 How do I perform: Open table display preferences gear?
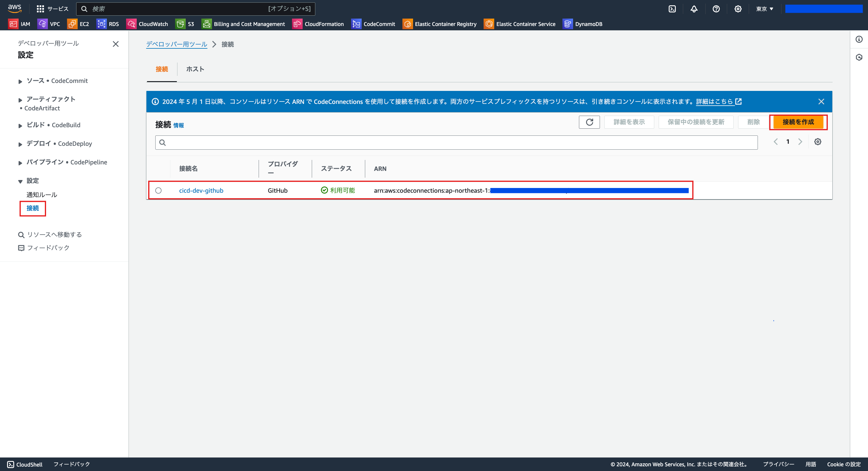click(818, 141)
